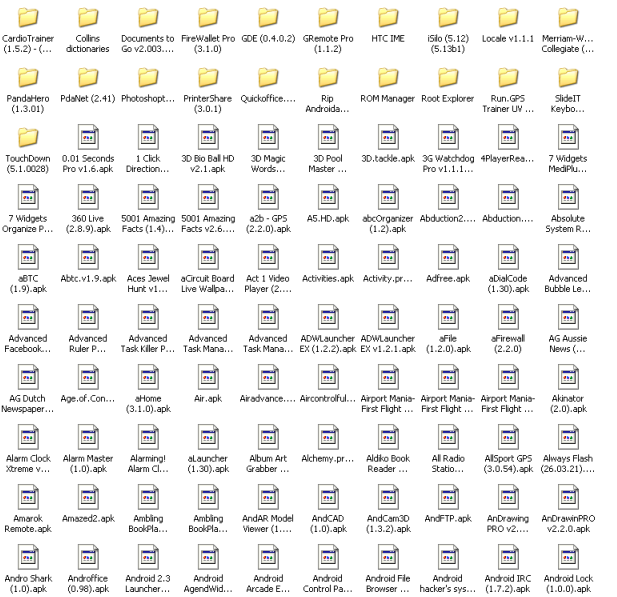Click the aLauncher (1.30).apk icon
The image size is (617, 597).
(208, 437)
